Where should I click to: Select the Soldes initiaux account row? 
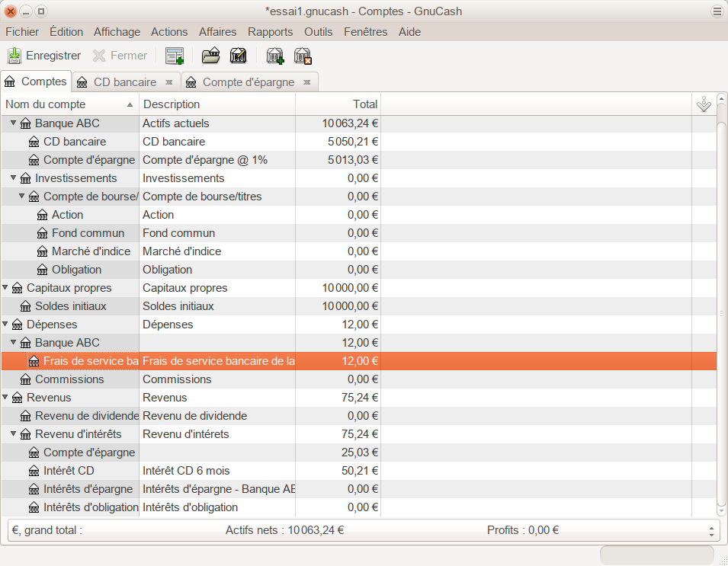[70, 306]
